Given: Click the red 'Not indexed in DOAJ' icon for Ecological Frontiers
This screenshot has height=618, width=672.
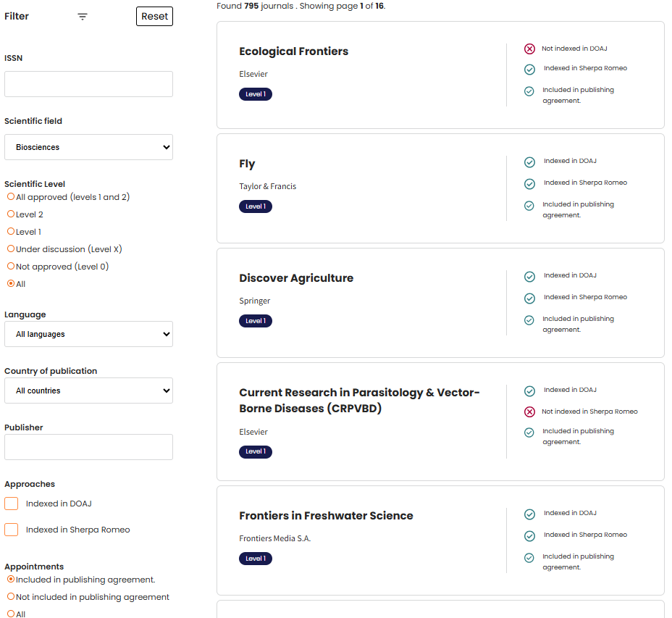Looking at the screenshot, I should 529,49.
